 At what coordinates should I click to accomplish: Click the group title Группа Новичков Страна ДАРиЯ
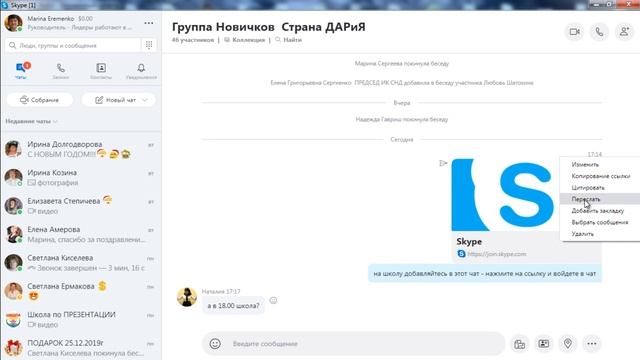click(269, 27)
